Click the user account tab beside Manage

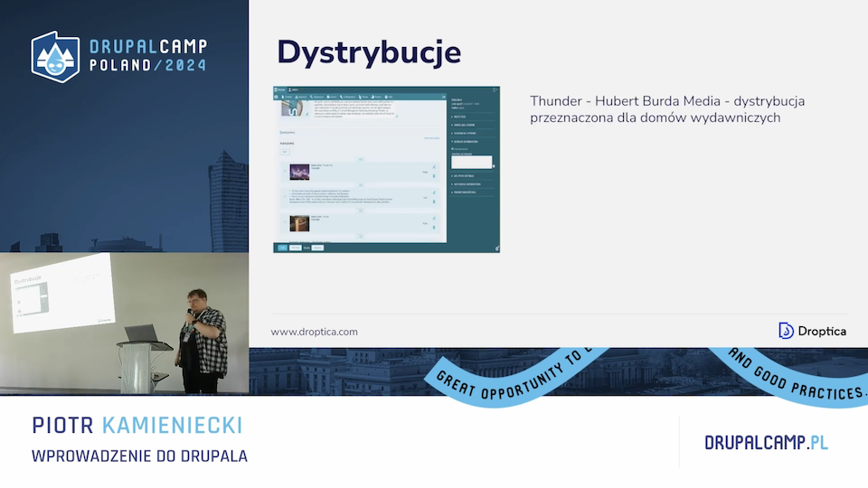(x=294, y=89)
